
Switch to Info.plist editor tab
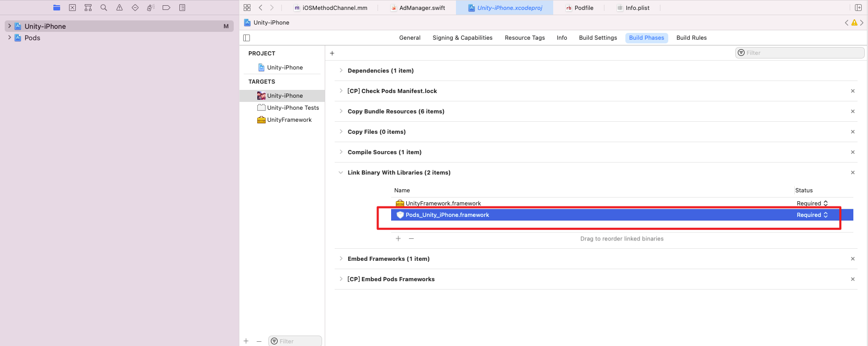pos(633,8)
